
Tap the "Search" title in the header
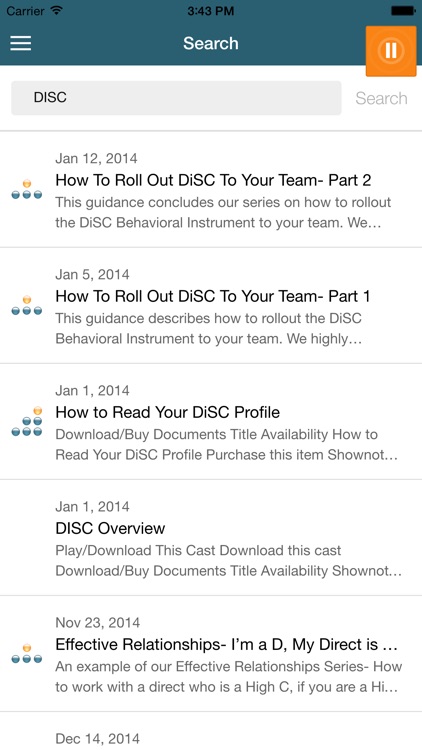[211, 43]
